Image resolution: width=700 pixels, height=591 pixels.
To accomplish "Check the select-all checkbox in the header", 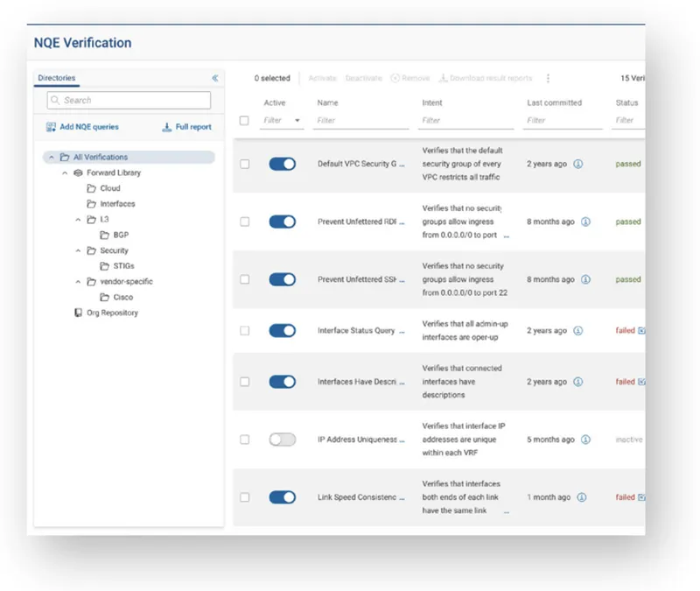I will pos(244,121).
